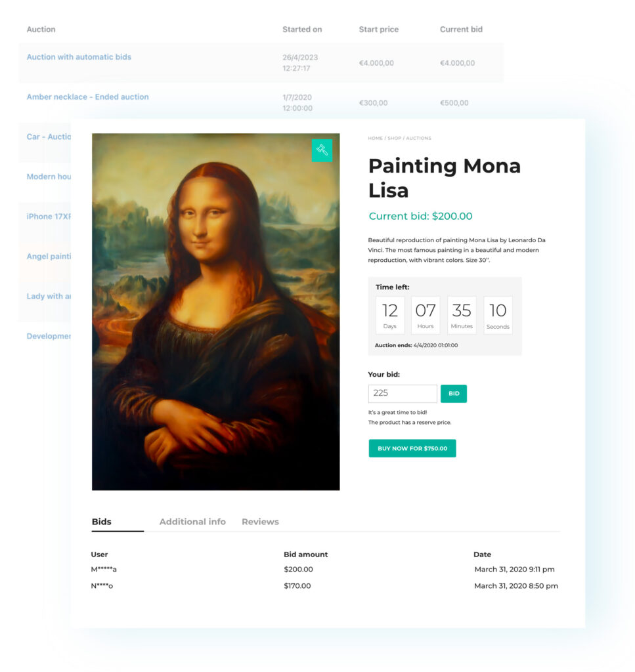Click the gavel auction icon on the product image
This screenshot has width=635, height=672.
pyautogui.click(x=322, y=150)
